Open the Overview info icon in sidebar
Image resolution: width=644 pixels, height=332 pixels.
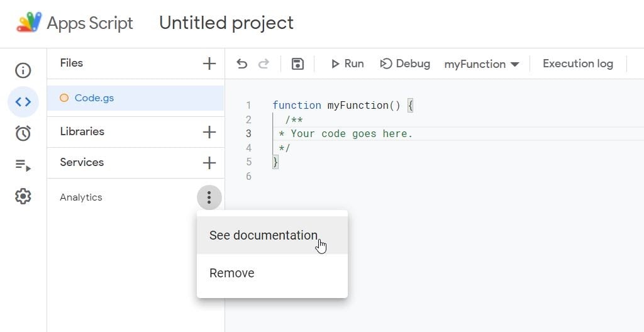(23, 70)
